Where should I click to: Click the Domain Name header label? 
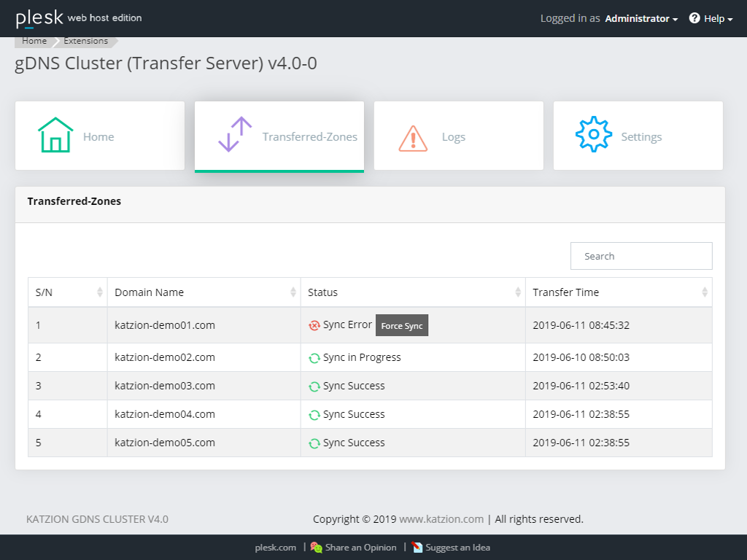point(149,292)
